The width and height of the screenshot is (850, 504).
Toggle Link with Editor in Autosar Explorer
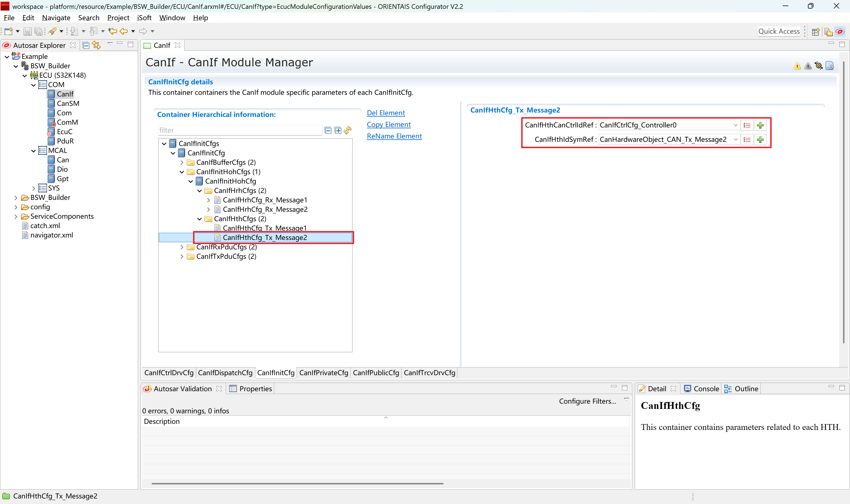click(x=97, y=45)
